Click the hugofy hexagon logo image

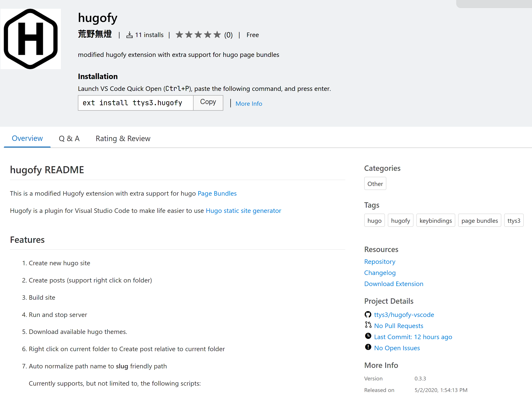[x=31, y=39]
